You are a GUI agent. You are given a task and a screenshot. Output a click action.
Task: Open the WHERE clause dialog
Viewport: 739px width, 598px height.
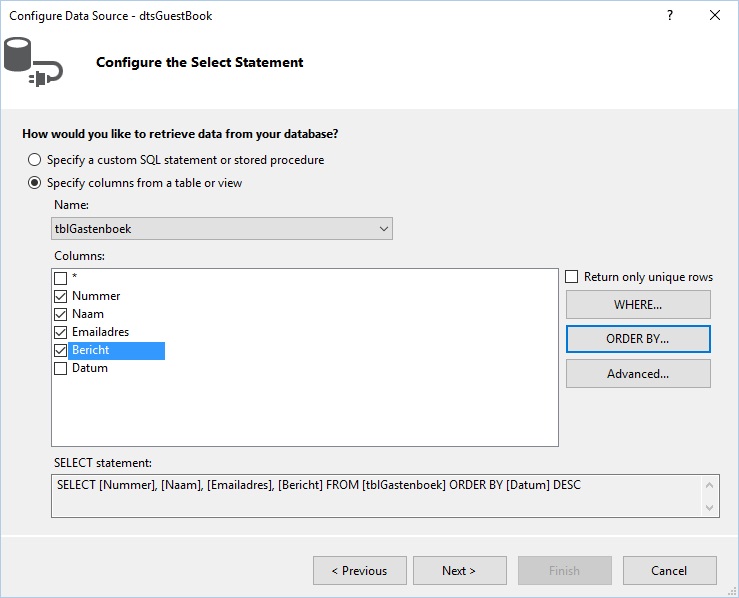(x=638, y=304)
